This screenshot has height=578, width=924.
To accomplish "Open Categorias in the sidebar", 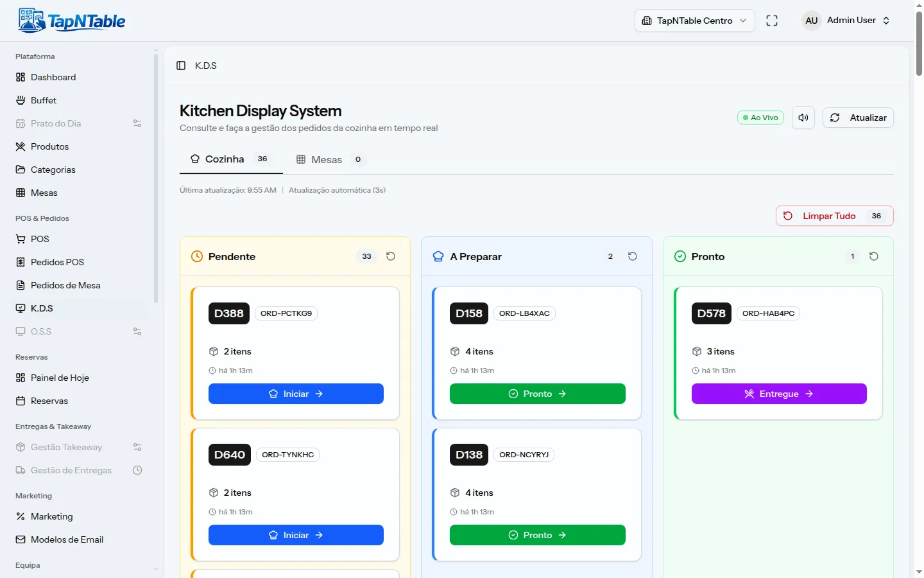I will (x=78, y=170).
